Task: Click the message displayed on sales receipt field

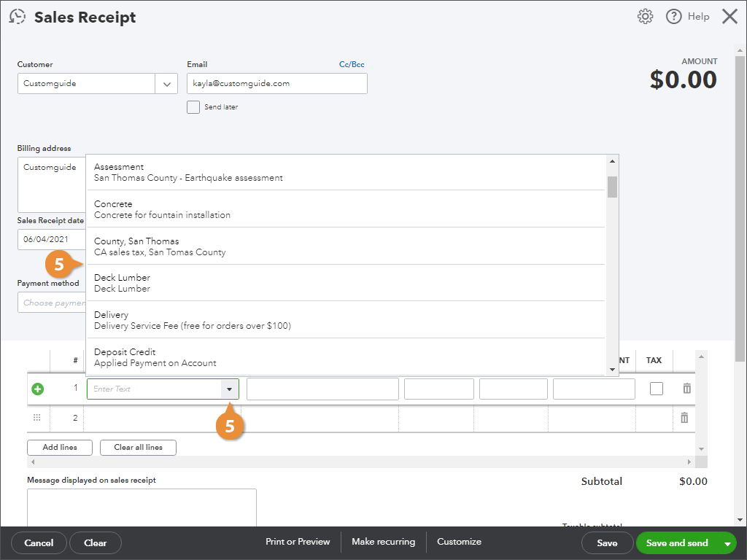Action: coord(141,510)
